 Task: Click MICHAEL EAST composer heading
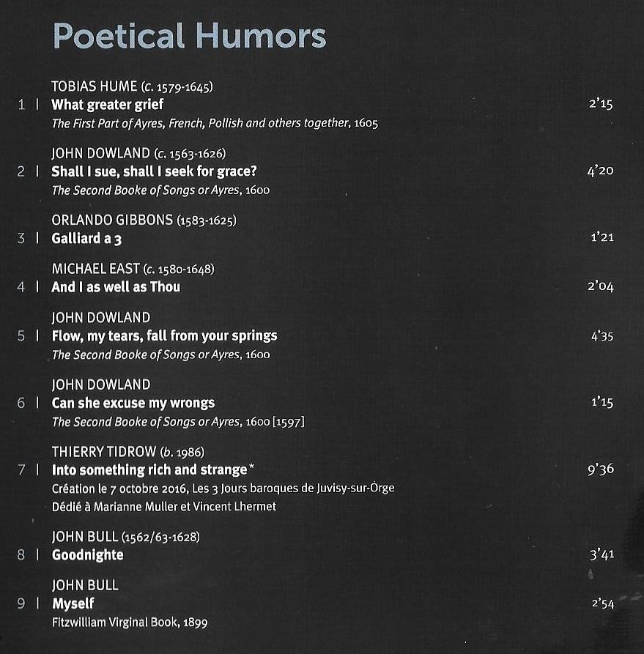(x=95, y=269)
